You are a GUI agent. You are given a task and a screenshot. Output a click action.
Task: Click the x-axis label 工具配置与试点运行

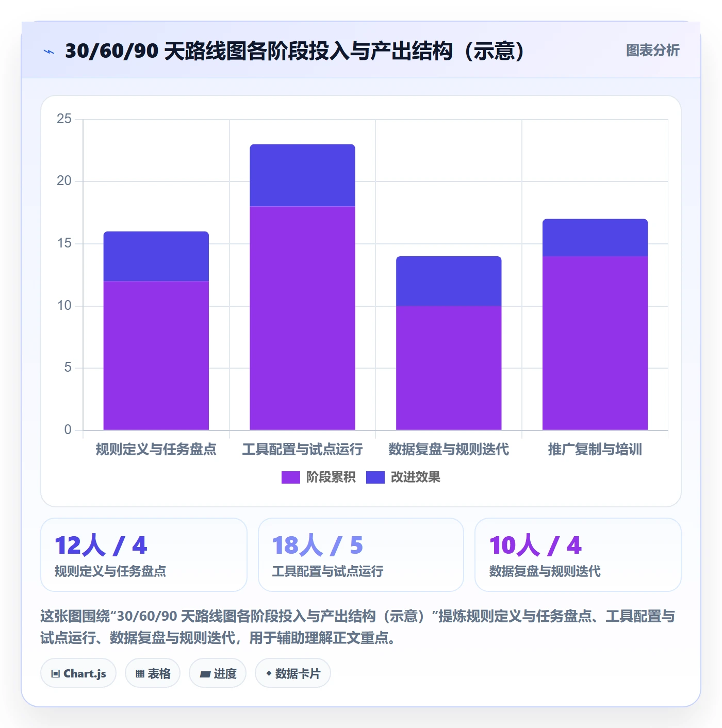(x=303, y=450)
